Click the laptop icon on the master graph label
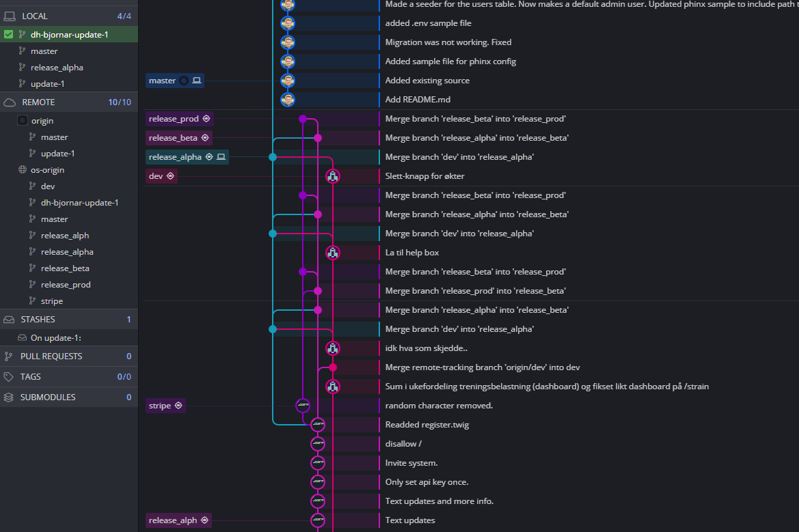 pyautogui.click(x=197, y=81)
